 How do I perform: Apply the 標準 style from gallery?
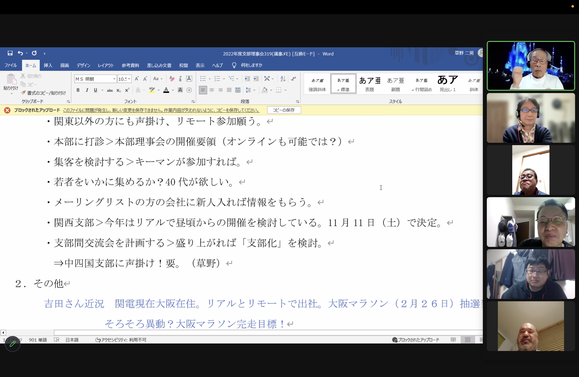[x=343, y=83]
